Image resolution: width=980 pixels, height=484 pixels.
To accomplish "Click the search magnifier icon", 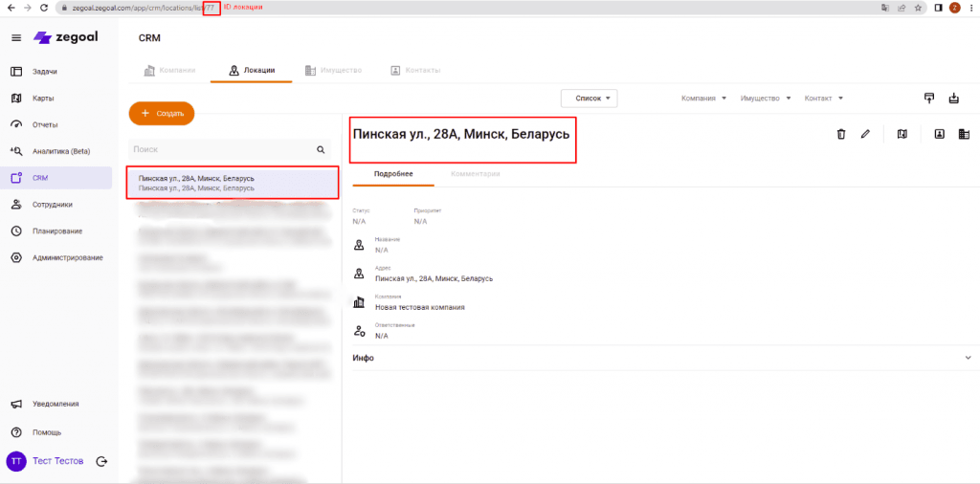I will point(321,150).
